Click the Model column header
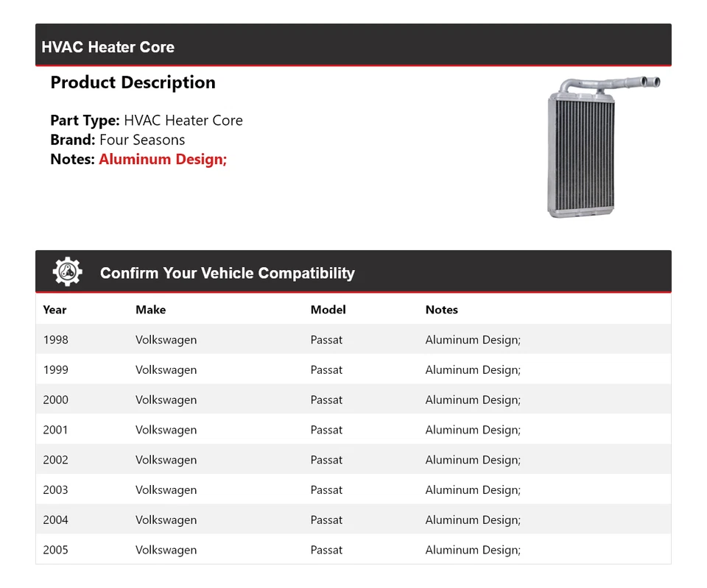This screenshot has height=588, width=707. [328, 310]
